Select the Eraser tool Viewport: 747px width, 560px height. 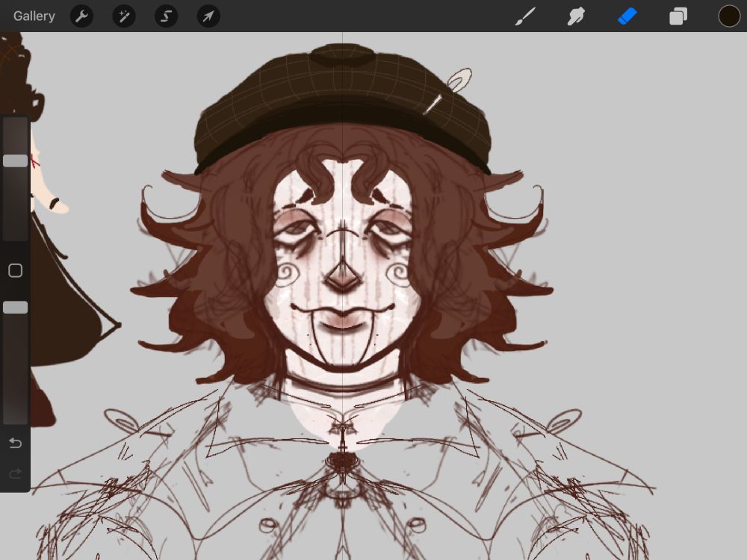click(x=627, y=16)
